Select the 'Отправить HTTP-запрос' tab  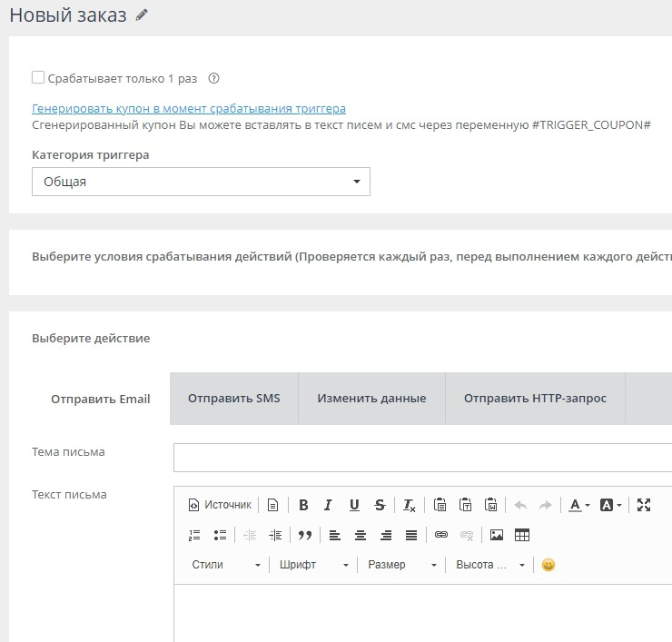[535, 399]
